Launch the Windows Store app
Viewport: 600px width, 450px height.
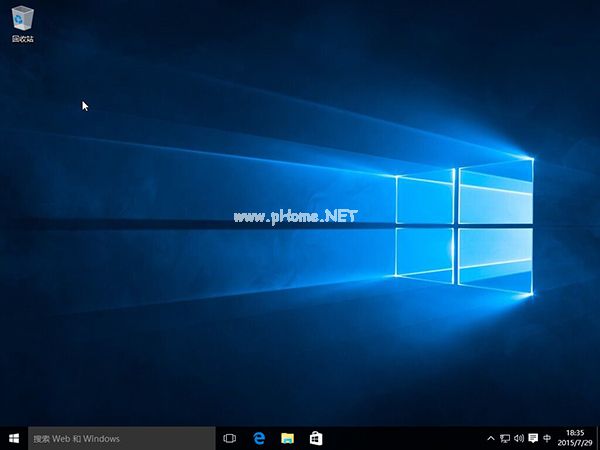316,438
